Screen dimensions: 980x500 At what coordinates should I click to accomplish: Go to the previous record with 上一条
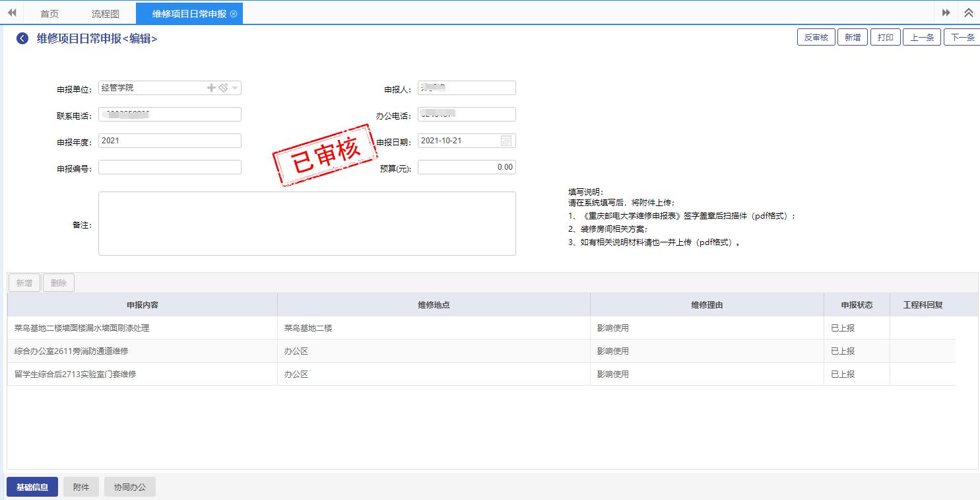pos(922,38)
